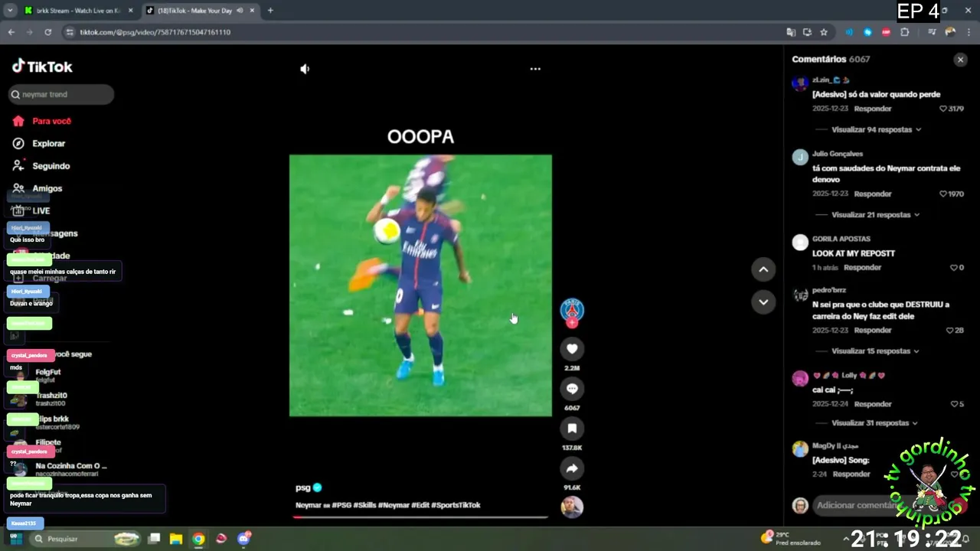Viewport: 980px width, 551px height.
Task: Reply to pedro'brrz comment via Responder
Action: click(872, 331)
